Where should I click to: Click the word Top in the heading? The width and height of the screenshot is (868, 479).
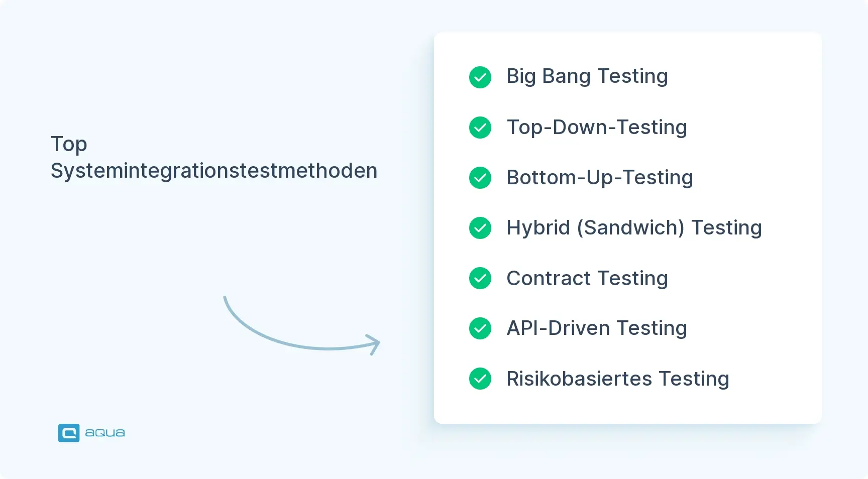(69, 144)
